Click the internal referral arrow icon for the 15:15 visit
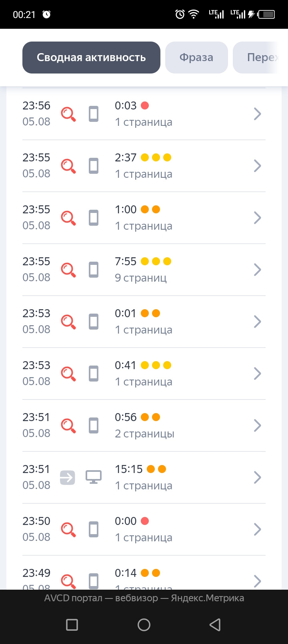288x644 pixels. point(68,477)
